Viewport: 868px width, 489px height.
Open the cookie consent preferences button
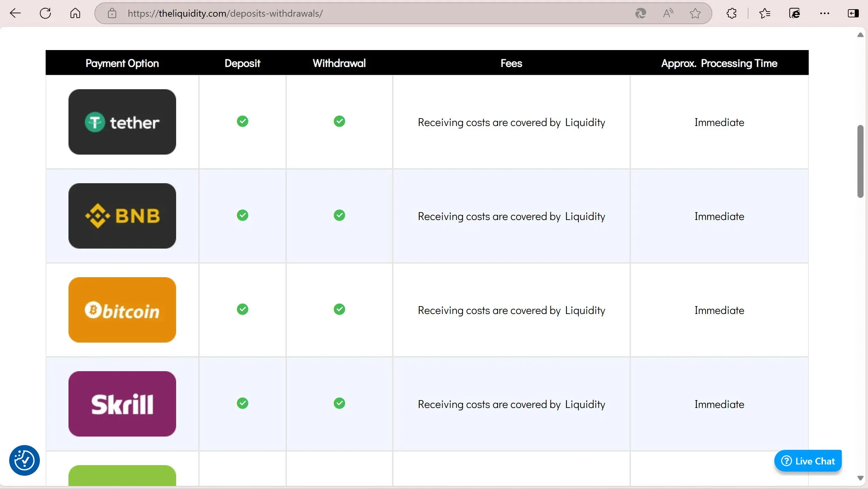[x=25, y=460]
